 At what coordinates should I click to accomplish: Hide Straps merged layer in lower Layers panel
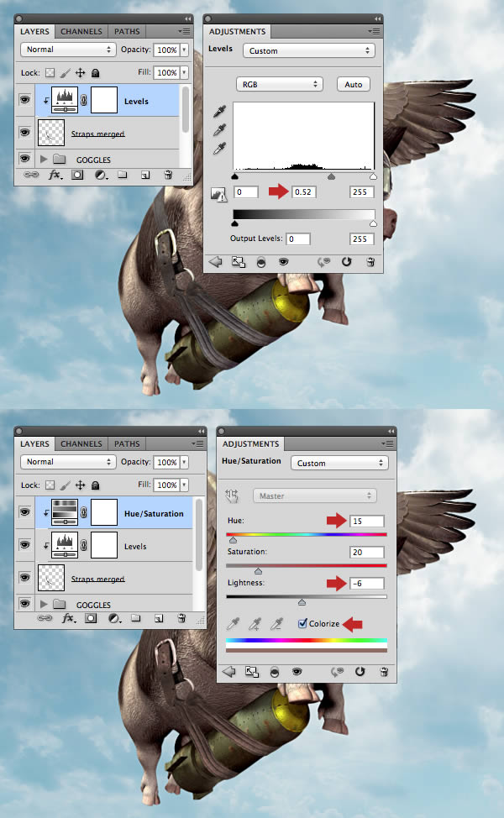pyautogui.click(x=24, y=577)
